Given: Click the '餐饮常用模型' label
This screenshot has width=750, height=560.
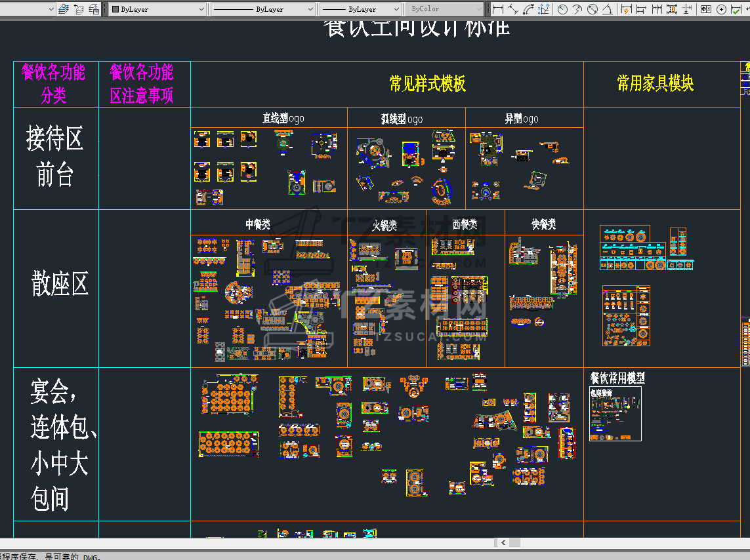Looking at the screenshot, I should (617, 378).
